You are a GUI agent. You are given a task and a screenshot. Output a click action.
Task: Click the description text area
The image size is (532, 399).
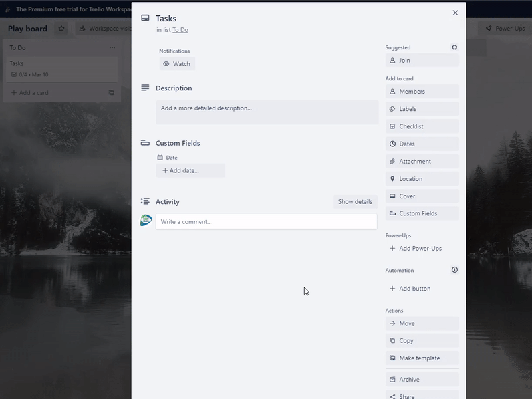pos(267,112)
